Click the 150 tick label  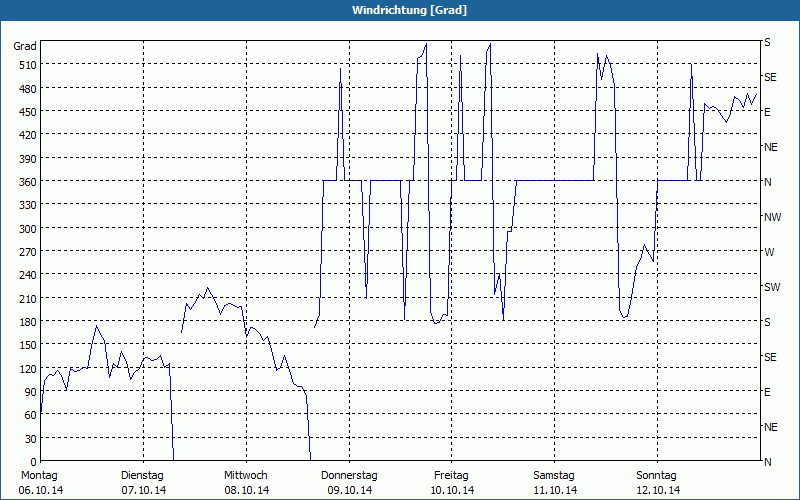pos(28,345)
